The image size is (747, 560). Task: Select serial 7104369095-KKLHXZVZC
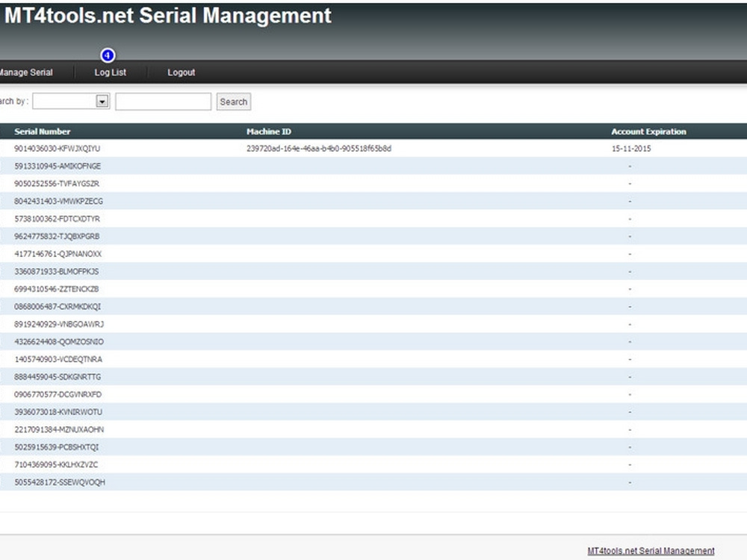(56, 464)
